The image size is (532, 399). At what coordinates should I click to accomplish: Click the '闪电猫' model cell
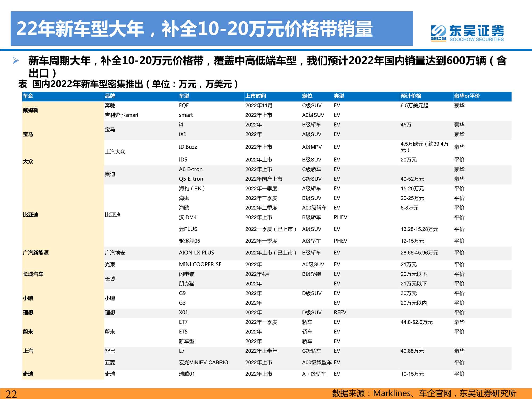tap(187, 274)
